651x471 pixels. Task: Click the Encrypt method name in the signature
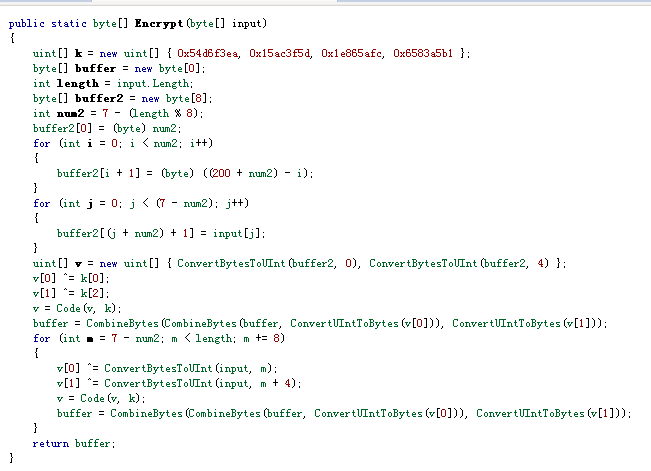click(159, 23)
